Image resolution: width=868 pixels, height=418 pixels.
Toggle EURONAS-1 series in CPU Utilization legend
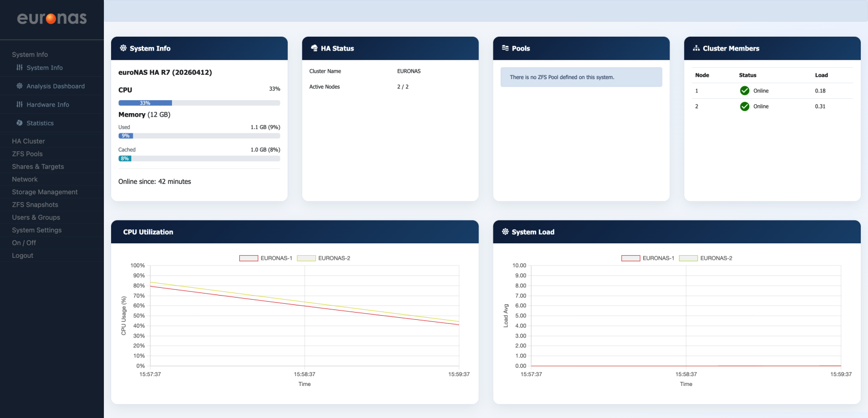(266, 258)
